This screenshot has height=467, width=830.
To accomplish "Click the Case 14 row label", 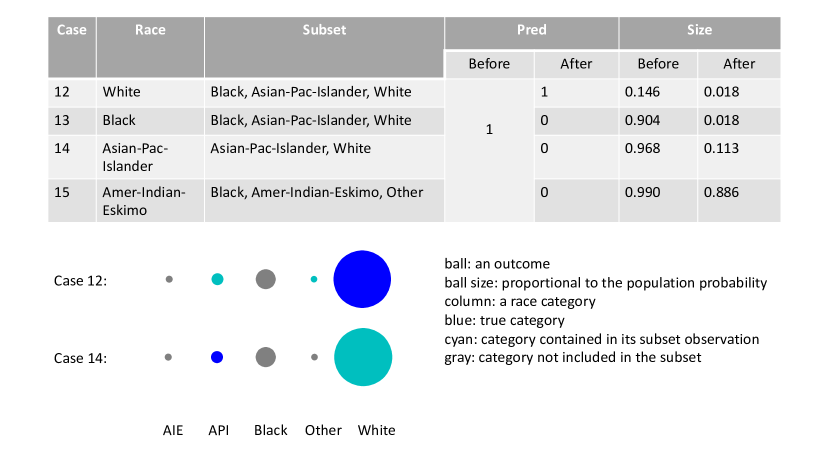I will [x=80, y=358].
